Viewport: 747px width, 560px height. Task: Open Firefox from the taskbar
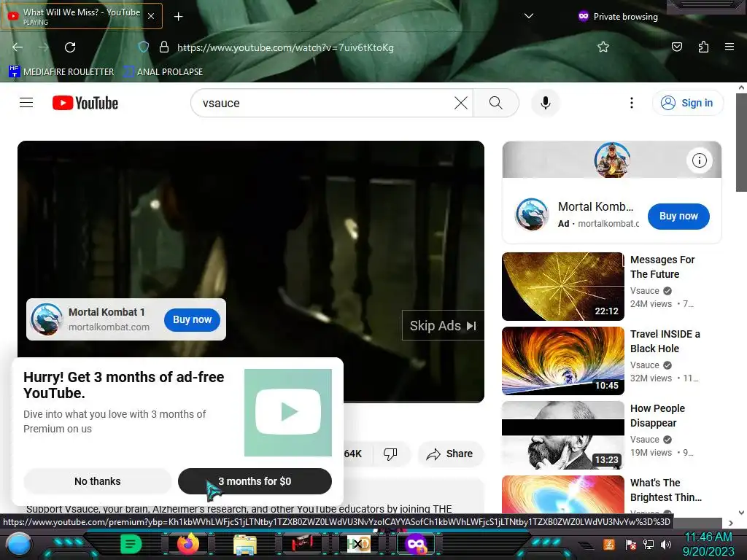click(187, 544)
